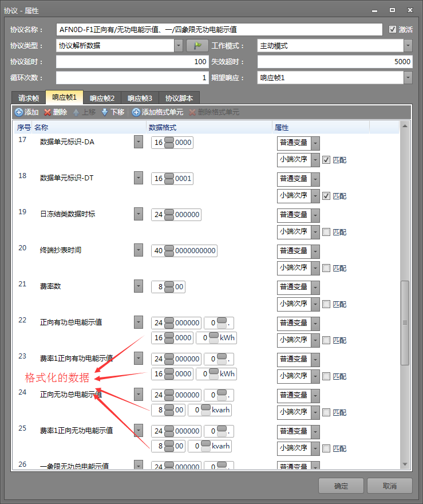
Task: Open the 工作模式 dropdown
Action: pos(408,46)
